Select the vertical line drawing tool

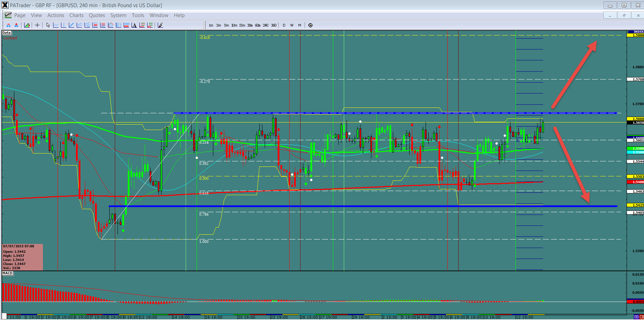point(63,25)
